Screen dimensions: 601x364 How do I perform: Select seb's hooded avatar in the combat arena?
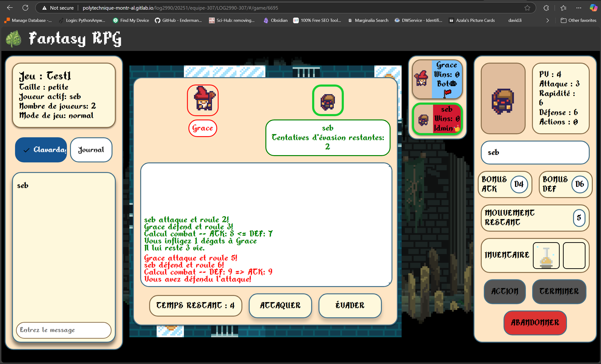coord(328,100)
